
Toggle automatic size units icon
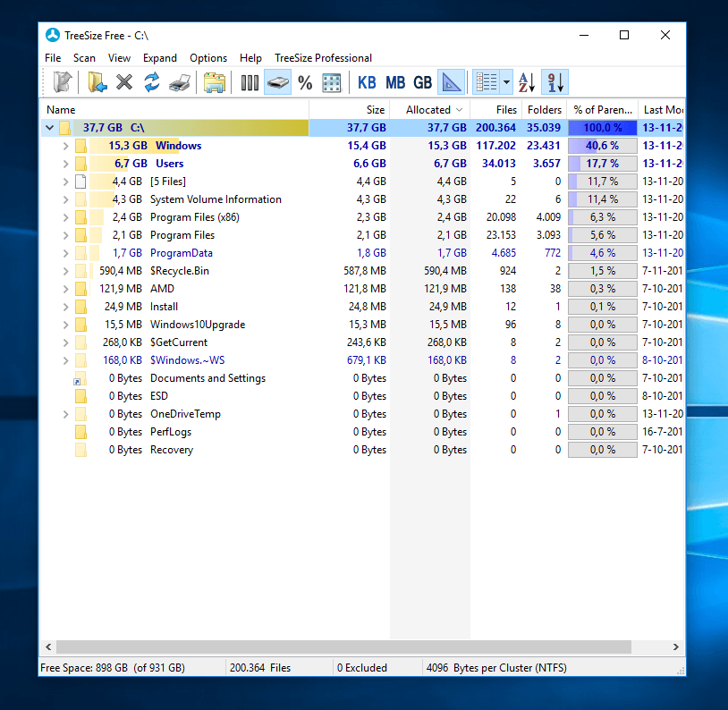point(452,82)
